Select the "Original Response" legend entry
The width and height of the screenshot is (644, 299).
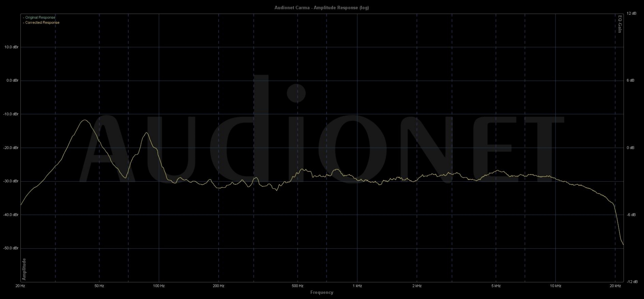(39, 17)
